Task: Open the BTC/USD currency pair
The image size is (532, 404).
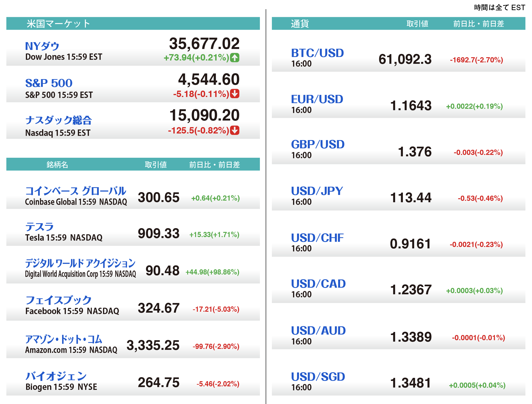Action: click(x=317, y=53)
